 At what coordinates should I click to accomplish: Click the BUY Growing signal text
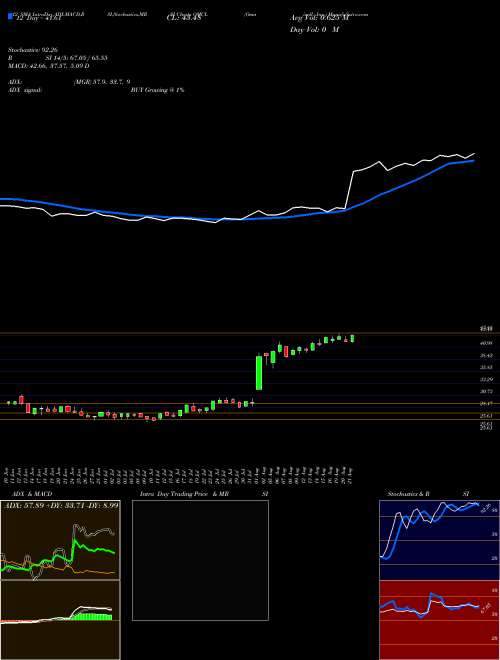(x=157, y=90)
